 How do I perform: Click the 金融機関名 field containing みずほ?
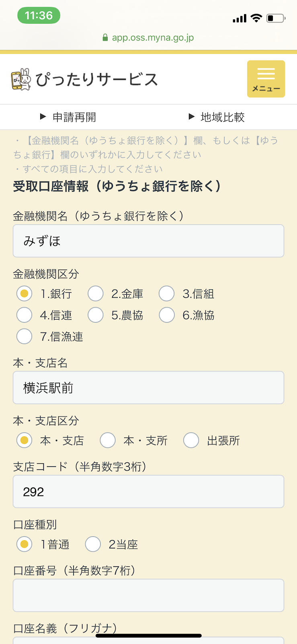(x=148, y=241)
